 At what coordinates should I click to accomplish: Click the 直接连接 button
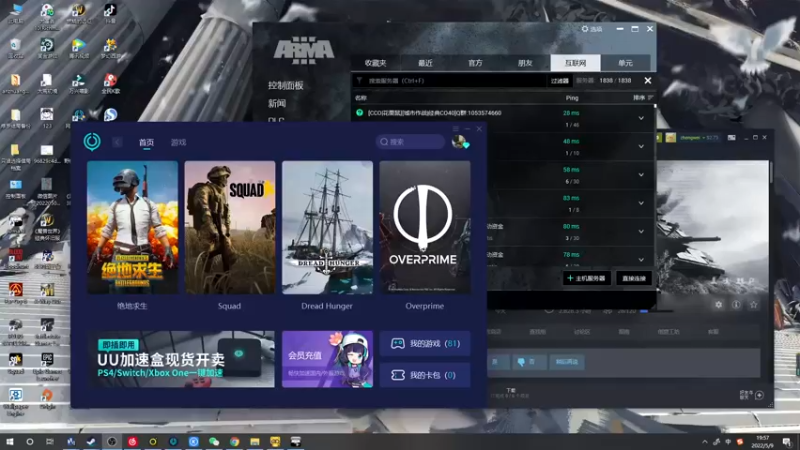click(x=634, y=278)
